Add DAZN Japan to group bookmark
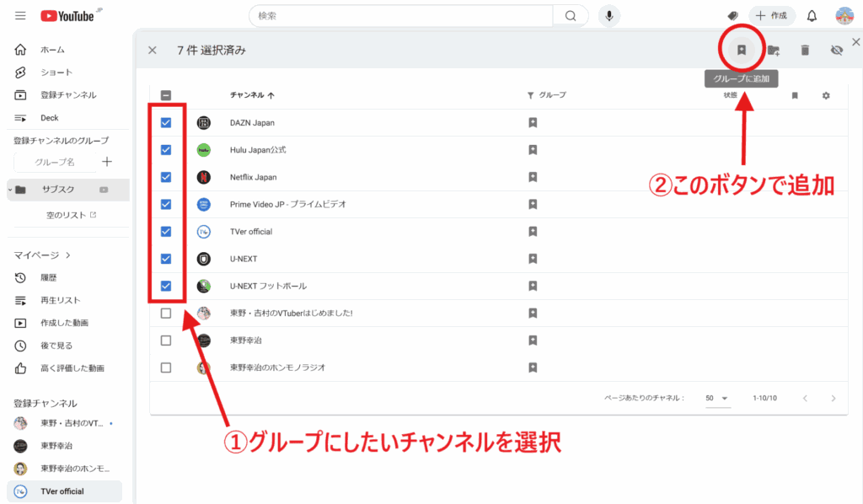The height and width of the screenshot is (504, 863). pos(533,122)
